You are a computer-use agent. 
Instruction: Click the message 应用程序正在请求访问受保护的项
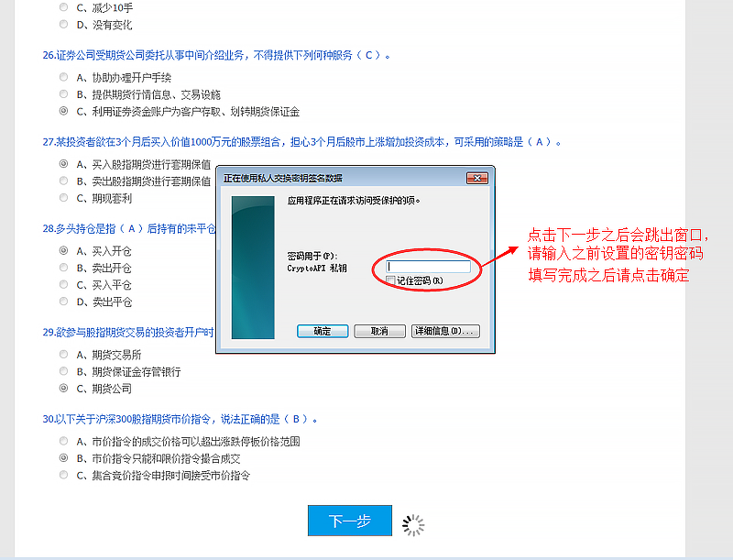coord(354,201)
